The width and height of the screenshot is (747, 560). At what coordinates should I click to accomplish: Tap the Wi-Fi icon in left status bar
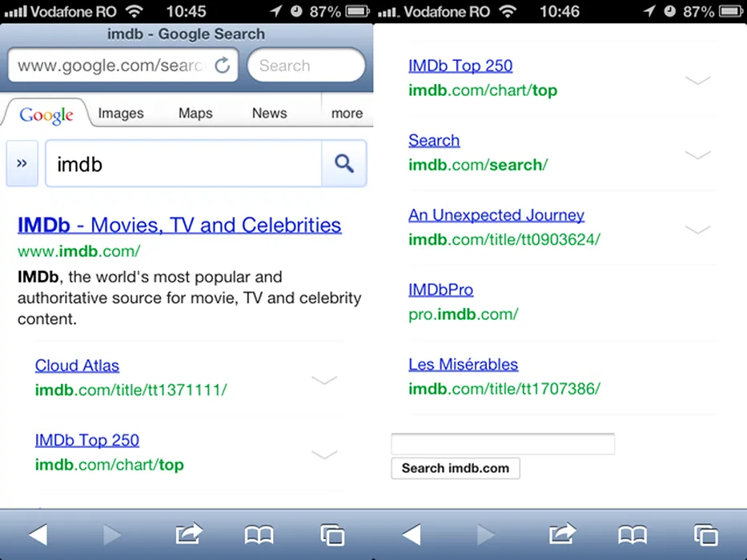(135, 11)
